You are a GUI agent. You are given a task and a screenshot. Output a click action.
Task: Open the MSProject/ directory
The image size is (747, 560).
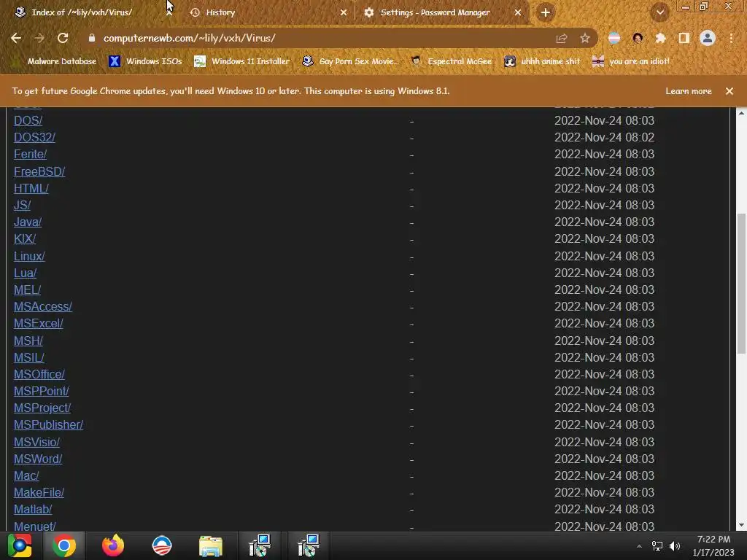pyautogui.click(x=42, y=408)
